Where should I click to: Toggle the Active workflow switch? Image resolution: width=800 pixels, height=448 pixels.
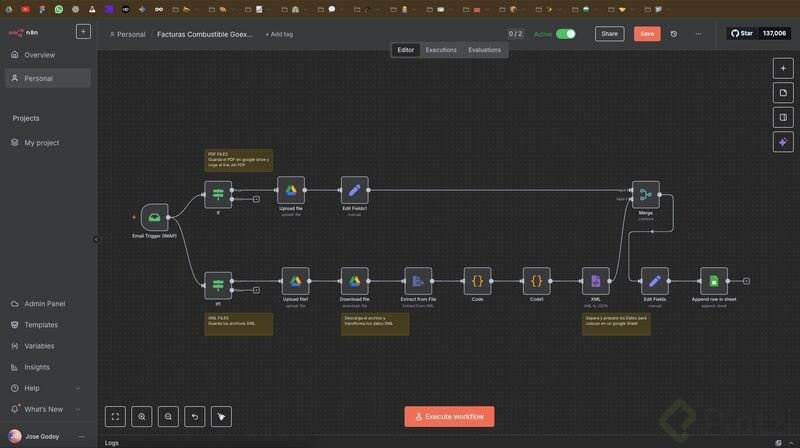(x=565, y=34)
